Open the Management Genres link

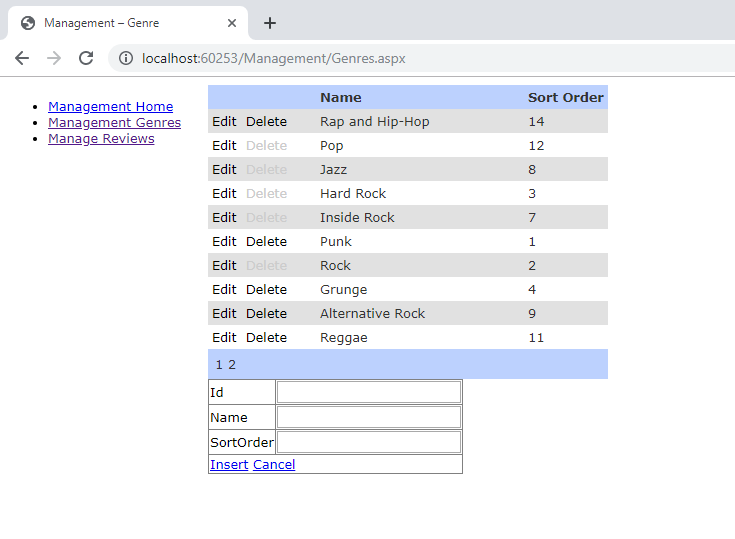114,123
